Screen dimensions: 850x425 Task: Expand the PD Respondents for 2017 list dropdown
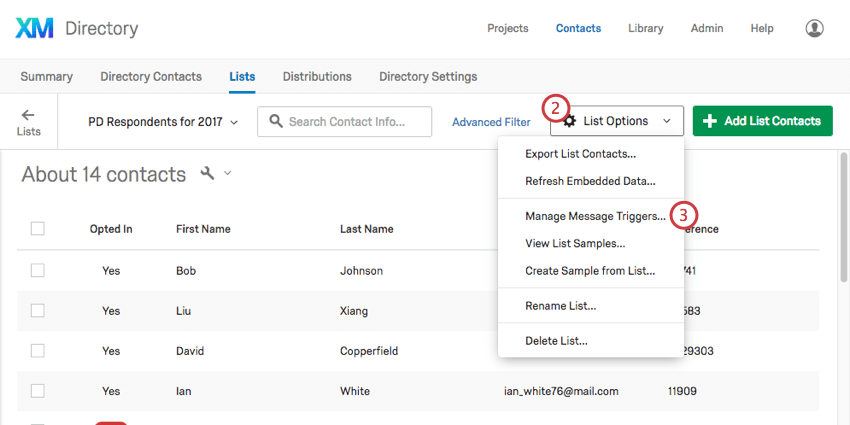(164, 122)
